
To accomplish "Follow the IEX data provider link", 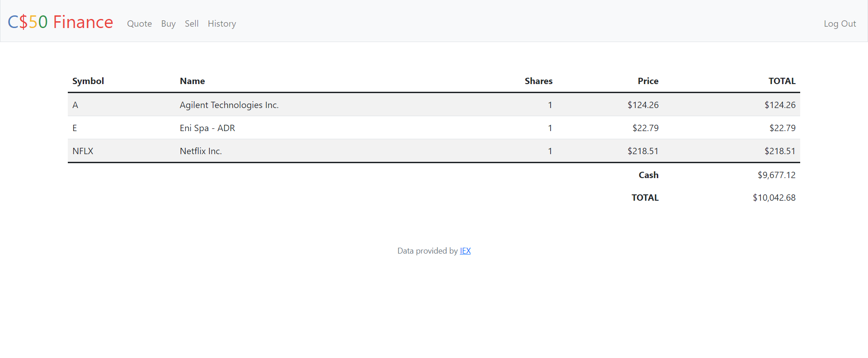I will click(465, 251).
